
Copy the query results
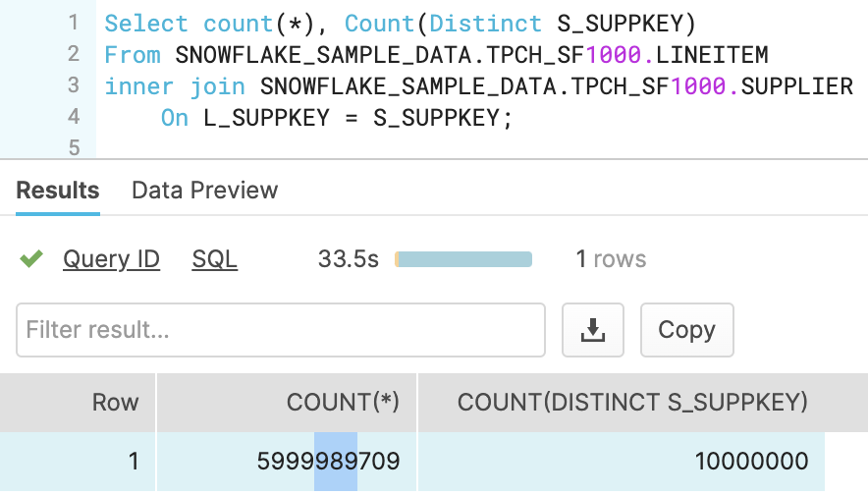click(x=686, y=330)
